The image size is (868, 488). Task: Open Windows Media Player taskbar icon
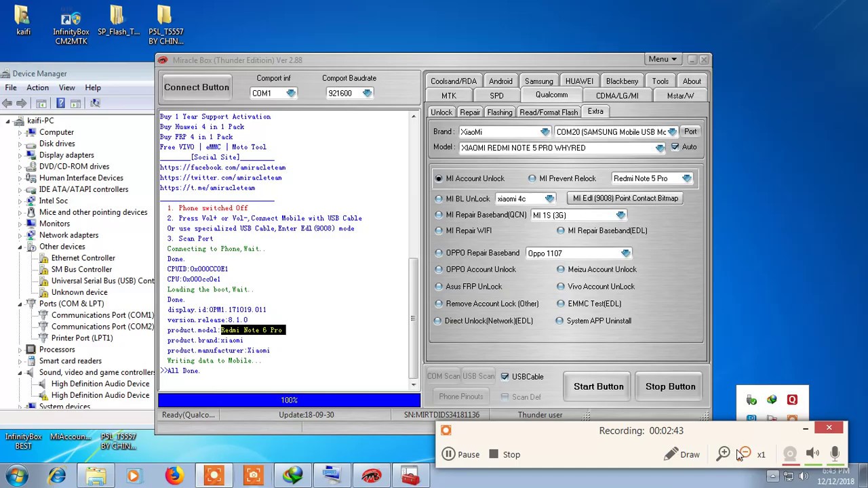point(134,476)
